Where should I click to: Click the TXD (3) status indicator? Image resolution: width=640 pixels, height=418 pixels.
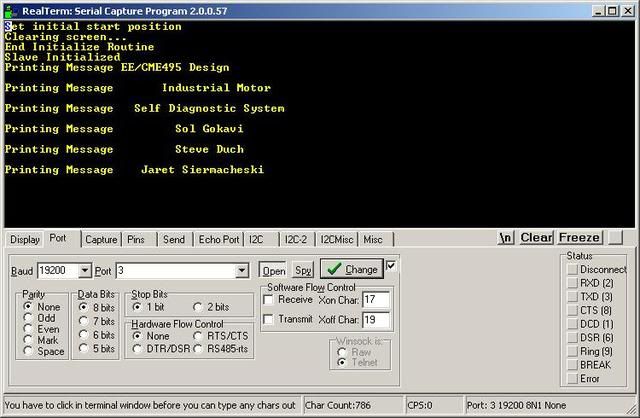[x=573, y=297]
